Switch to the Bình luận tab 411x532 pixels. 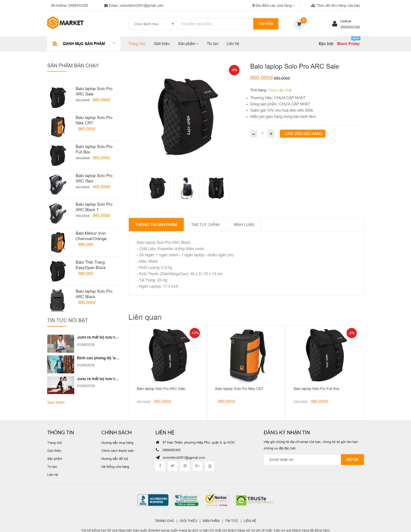point(244,225)
